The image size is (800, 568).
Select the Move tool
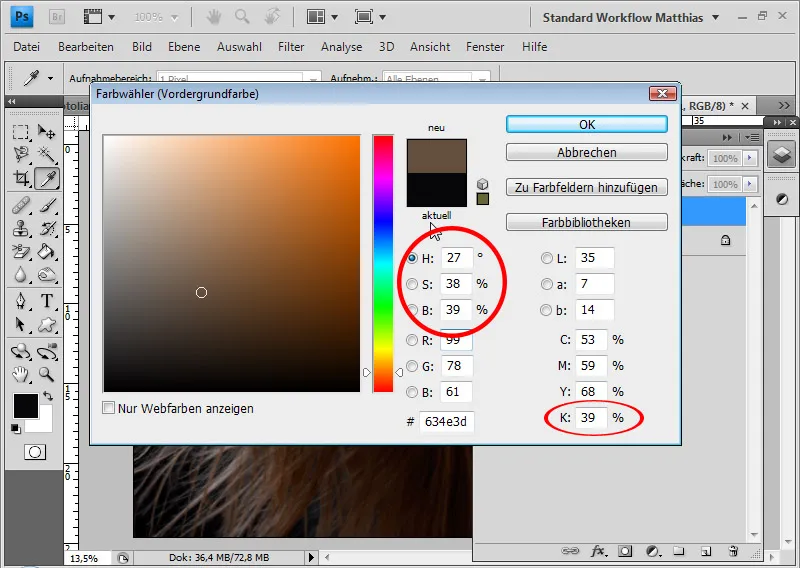click(46, 132)
